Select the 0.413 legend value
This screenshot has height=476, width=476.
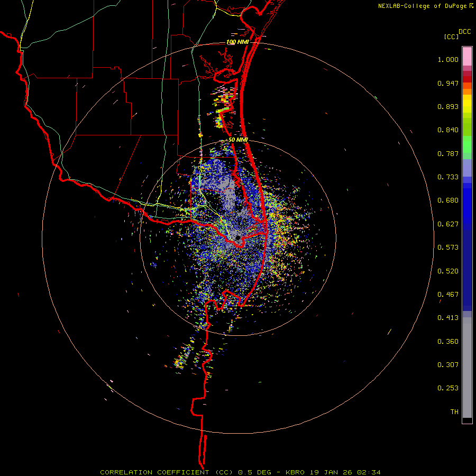click(x=448, y=318)
